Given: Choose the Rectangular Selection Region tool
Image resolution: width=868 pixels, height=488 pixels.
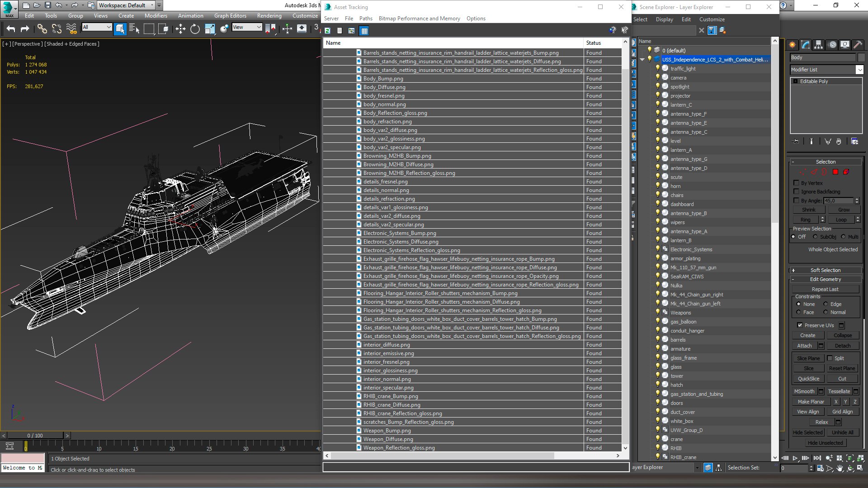Looking at the screenshot, I should [149, 29].
